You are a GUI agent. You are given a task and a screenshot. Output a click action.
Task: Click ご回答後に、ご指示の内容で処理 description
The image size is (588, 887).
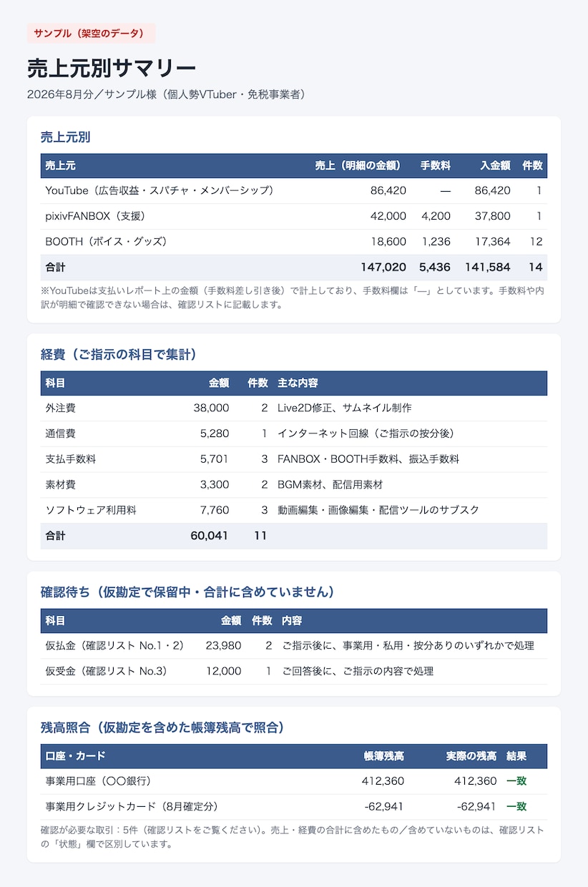358,671
